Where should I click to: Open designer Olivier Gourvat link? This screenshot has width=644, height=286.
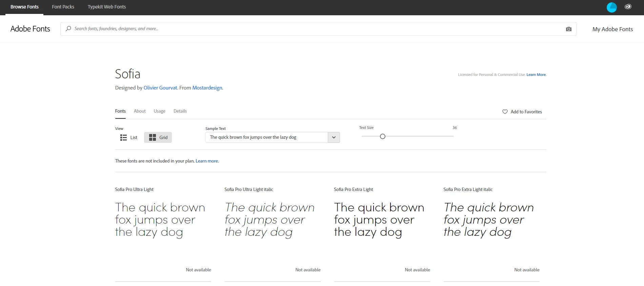[160, 88]
